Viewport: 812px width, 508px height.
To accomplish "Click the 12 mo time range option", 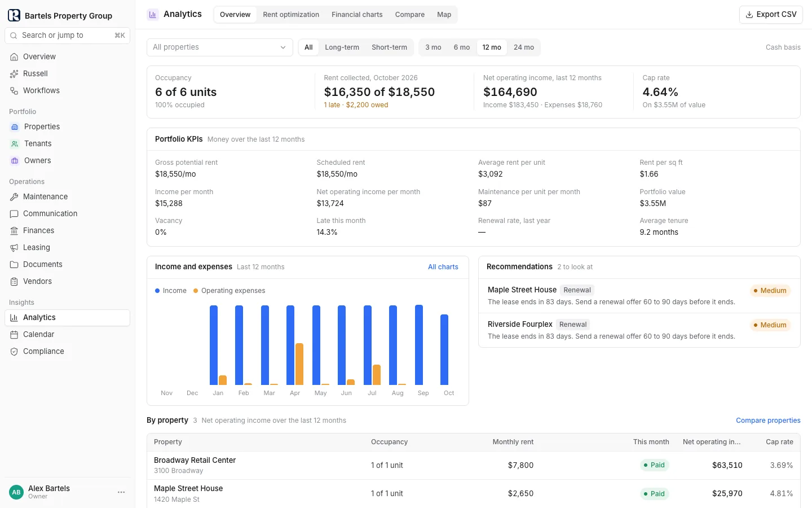I will [x=492, y=47].
